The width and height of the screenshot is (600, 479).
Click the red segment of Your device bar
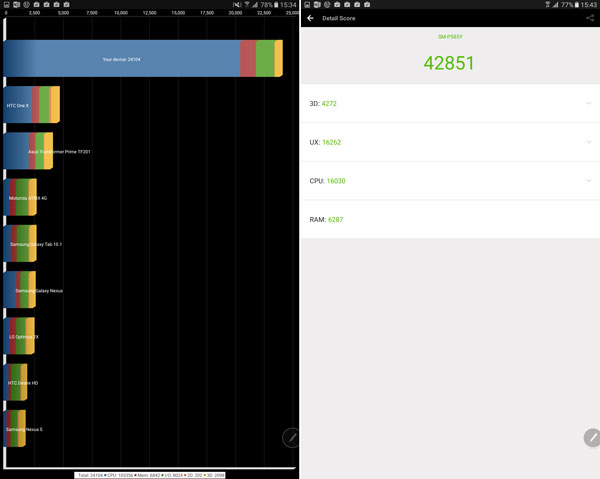point(247,59)
